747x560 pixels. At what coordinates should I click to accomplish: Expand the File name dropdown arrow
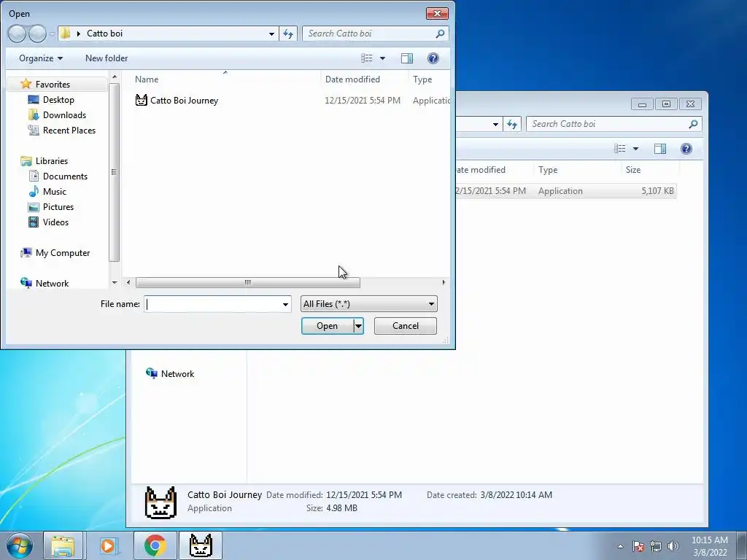coord(285,304)
